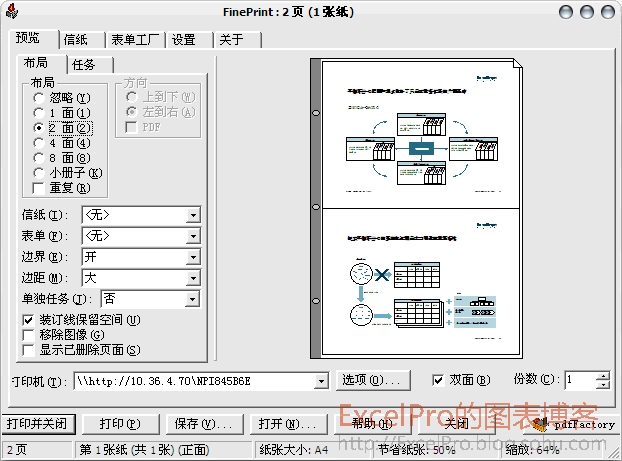Expand the 边界 (E) dropdown
The image size is (622, 461).
(x=193, y=257)
